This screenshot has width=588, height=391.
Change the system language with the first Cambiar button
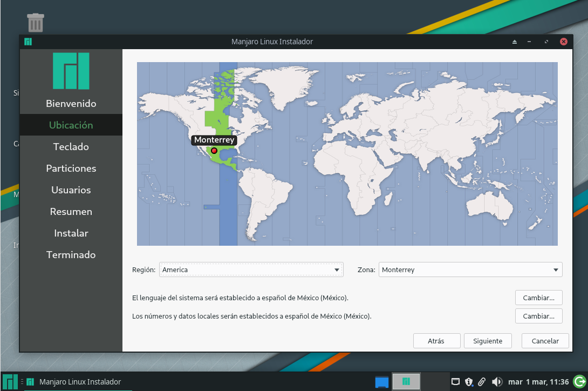538,298
